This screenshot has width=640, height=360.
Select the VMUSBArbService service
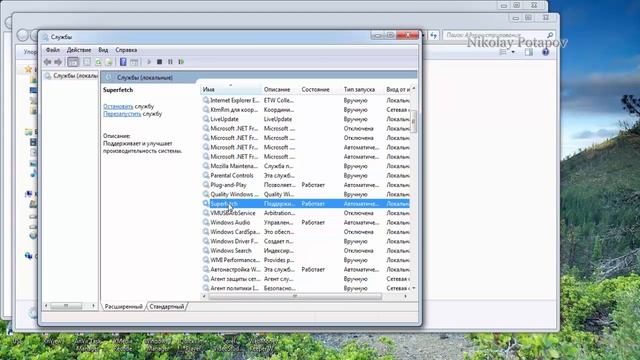306,213
